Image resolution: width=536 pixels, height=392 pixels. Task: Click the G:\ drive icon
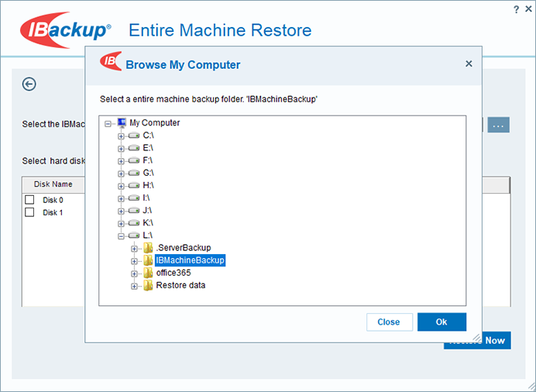134,173
